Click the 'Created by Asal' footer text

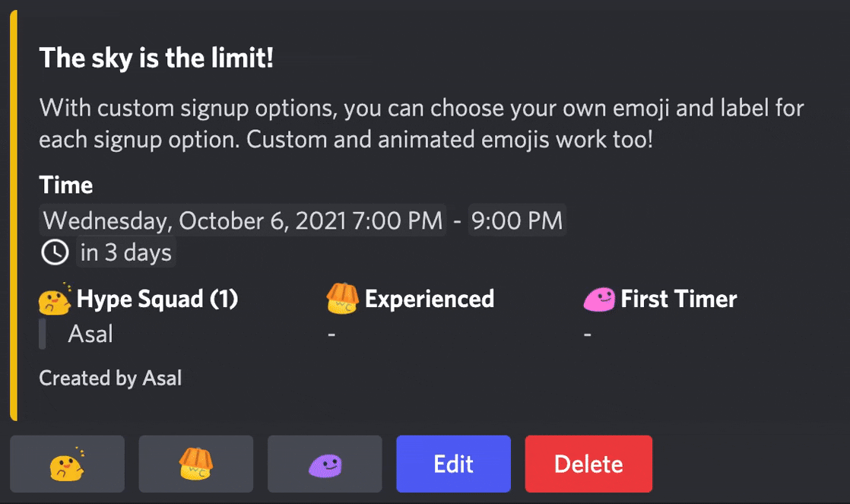click(110, 378)
